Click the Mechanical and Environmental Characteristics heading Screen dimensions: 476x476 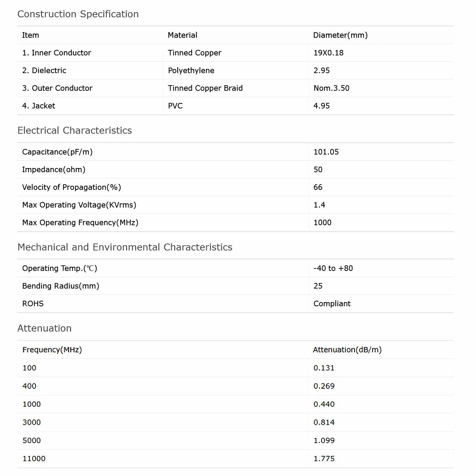[125, 247]
